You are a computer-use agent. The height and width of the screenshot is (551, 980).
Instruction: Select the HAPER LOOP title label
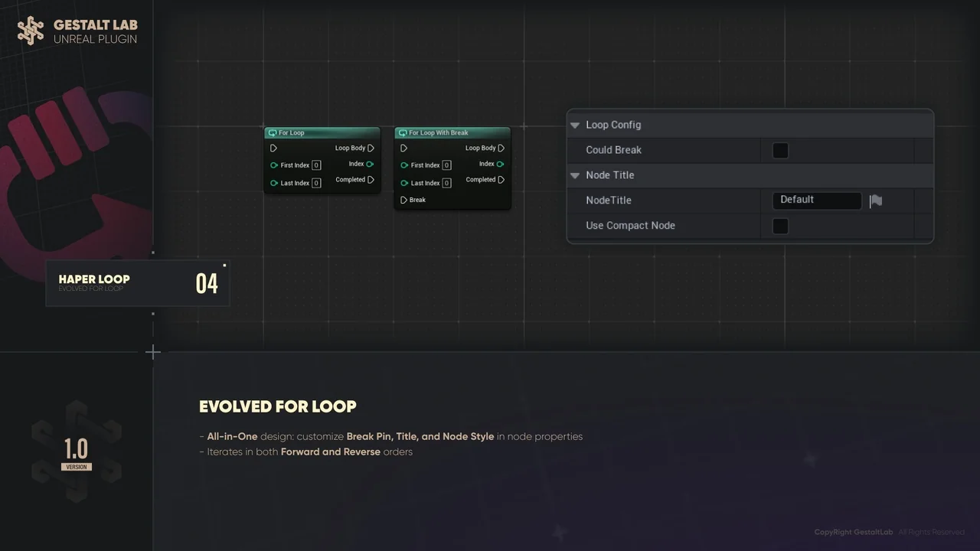[x=94, y=279]
